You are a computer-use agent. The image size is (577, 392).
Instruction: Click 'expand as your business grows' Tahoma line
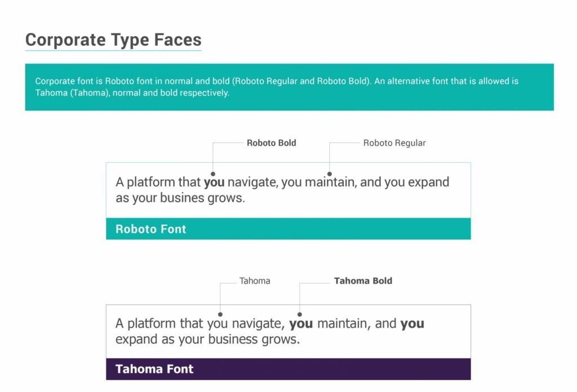tap(207, 340)
